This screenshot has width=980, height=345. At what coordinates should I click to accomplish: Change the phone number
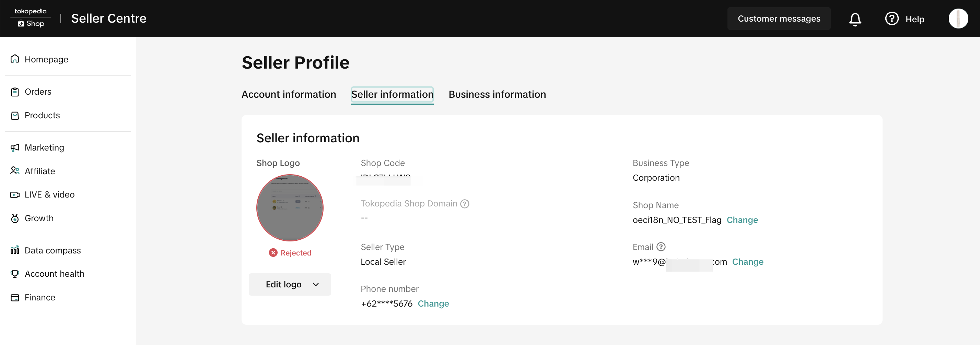[x=433, y=304]
